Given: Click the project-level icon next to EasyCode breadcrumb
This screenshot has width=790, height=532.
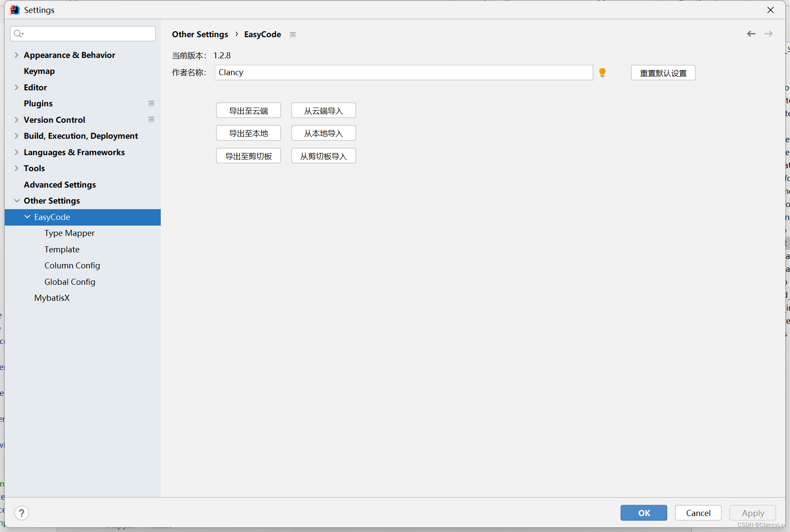Looking at the screenshot, I should click(x=293, y=35).
